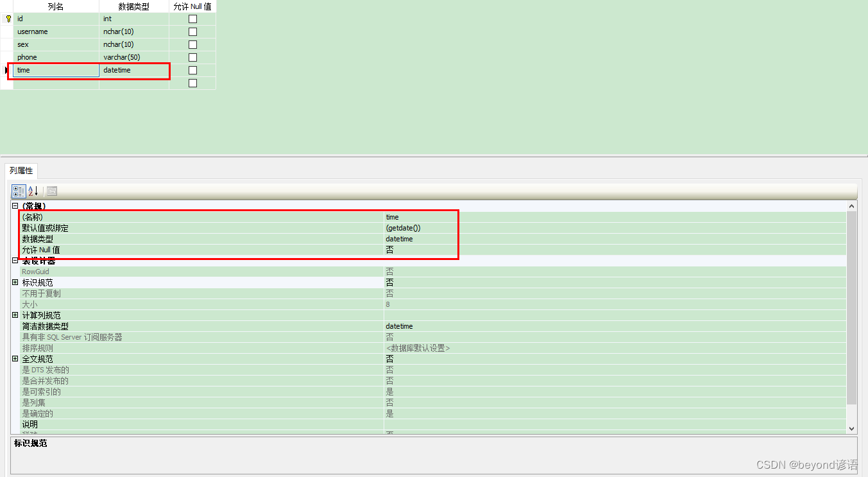Click the 数据类型 column header
Image resolution: width=868 pixels, height=477 pixels.
click(x=134, y=6)
